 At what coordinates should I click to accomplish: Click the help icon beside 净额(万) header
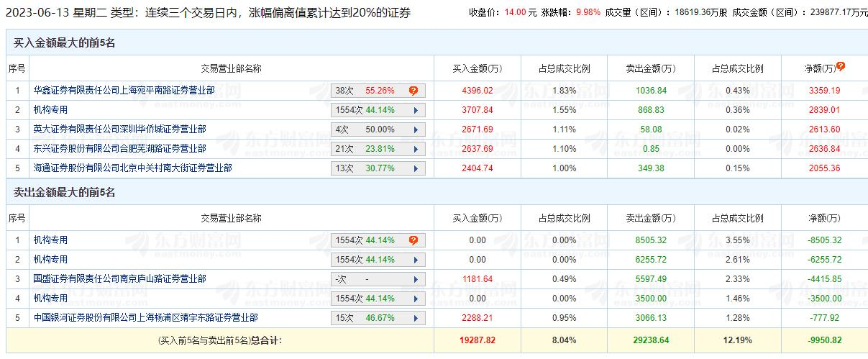(x=840, y=66)
